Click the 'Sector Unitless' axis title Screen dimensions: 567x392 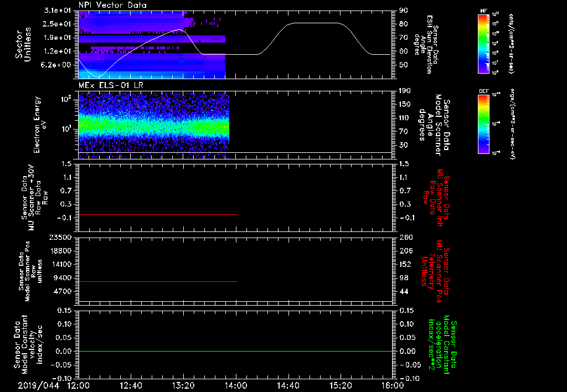tap(23, 44)
